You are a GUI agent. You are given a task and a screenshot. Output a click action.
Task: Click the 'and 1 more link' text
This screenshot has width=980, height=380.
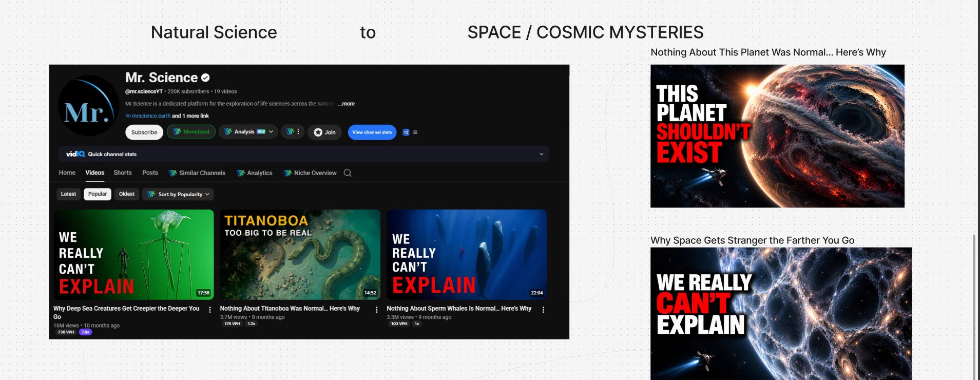tap(190, 116)
